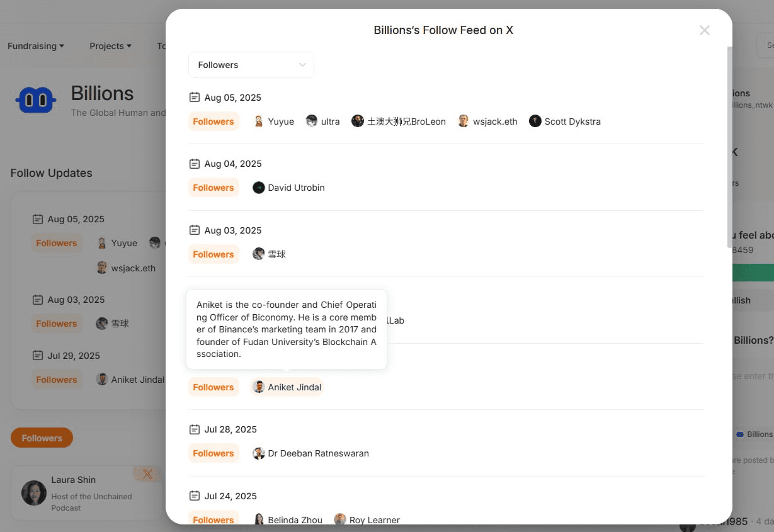Select wsjack.eth avatar in the dialog
Viewport: 774px width, 532px height.
click(464, 122)
